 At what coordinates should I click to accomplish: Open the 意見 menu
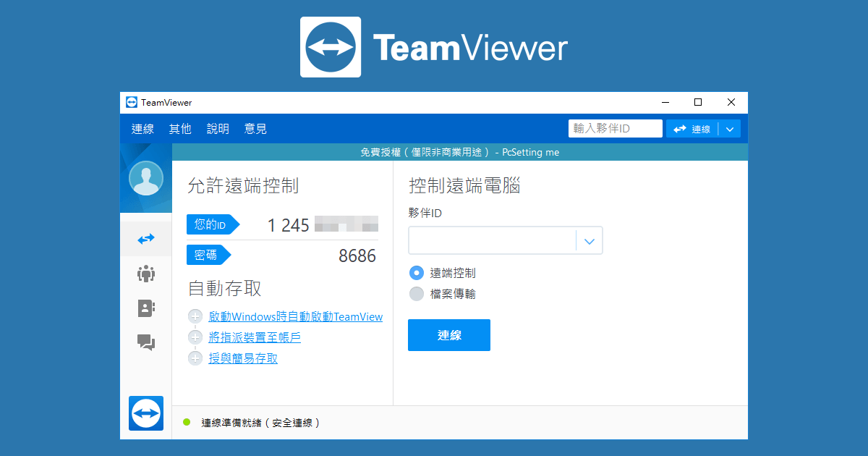coord(255,129)
